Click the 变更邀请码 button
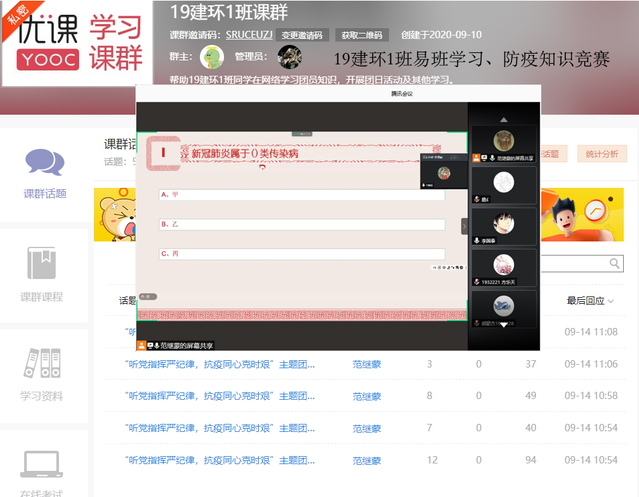The width and height of the screenshot is (639, 497). pos(302,34)
